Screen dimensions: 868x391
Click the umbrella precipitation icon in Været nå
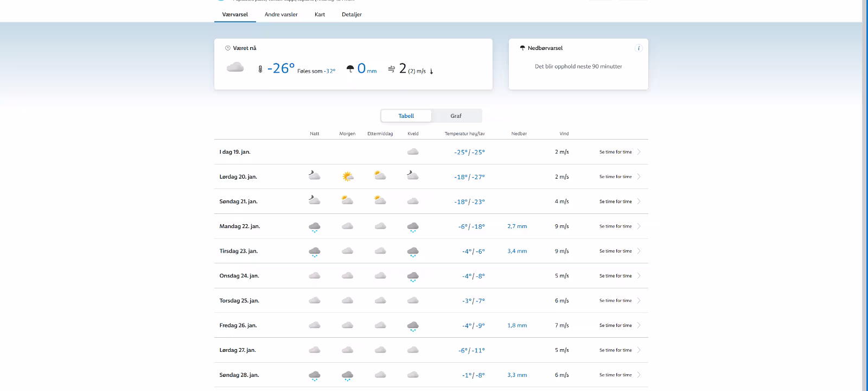350,69
